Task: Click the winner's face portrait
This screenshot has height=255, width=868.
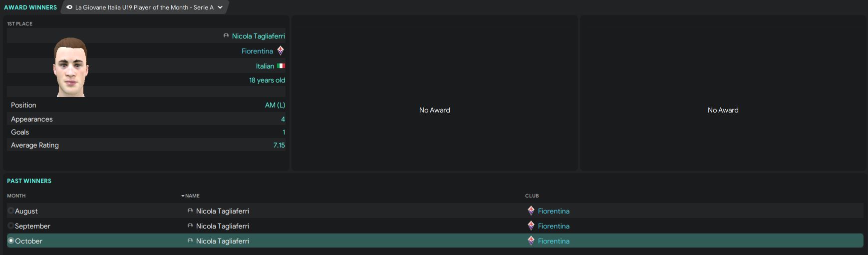Action: coord(71,67)
